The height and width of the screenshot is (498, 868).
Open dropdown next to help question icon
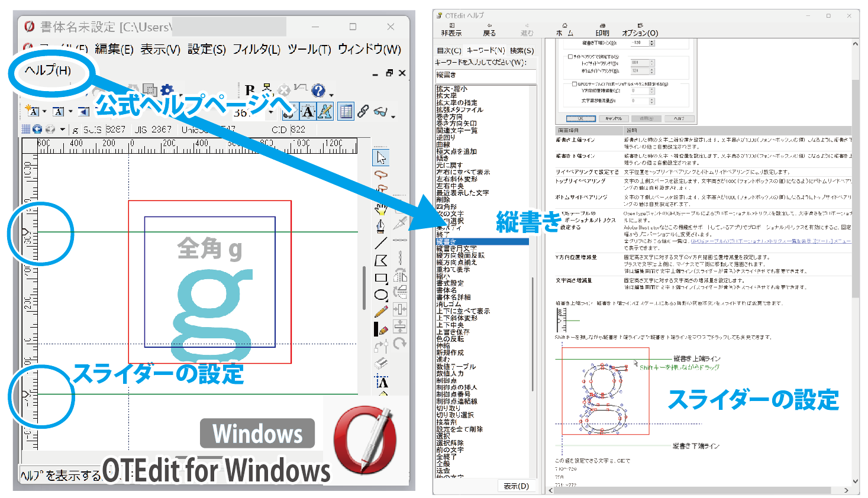click(331, 94)
